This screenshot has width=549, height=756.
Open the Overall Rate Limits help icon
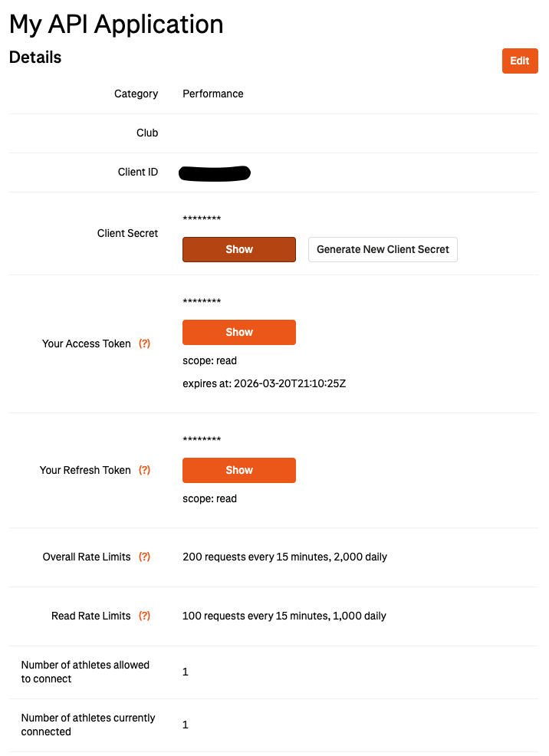(145, 557)
